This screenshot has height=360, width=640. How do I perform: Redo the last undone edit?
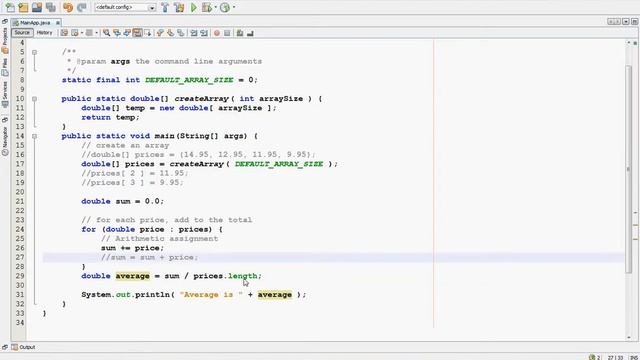coord(82,7)
